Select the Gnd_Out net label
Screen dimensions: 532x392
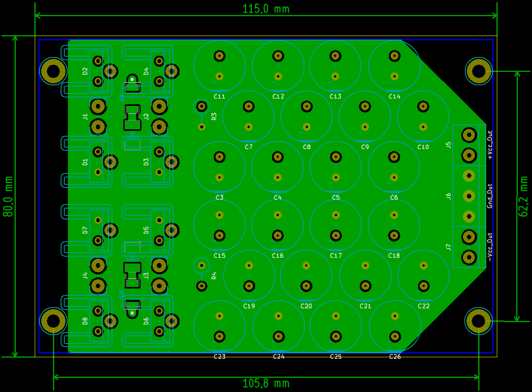tap(490, 196)
